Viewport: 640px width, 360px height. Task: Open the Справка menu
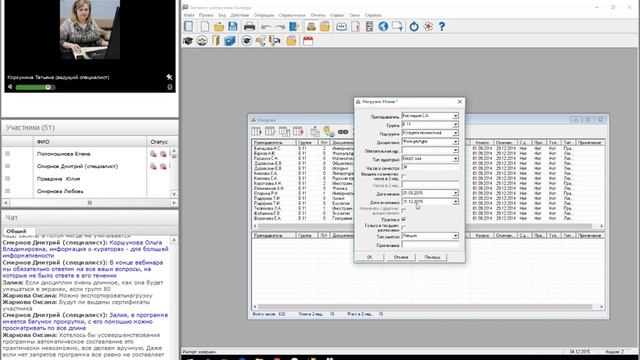click(373, 15)
